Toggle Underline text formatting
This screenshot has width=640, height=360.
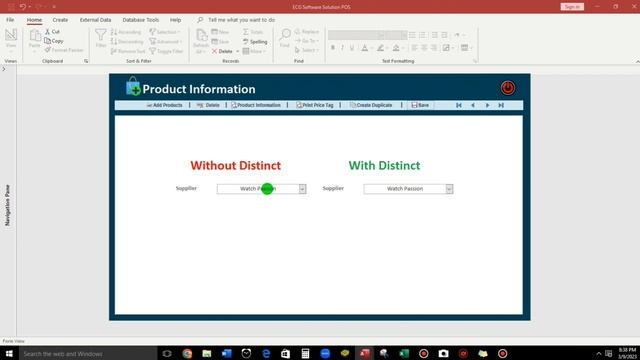(x=352, y=48)
